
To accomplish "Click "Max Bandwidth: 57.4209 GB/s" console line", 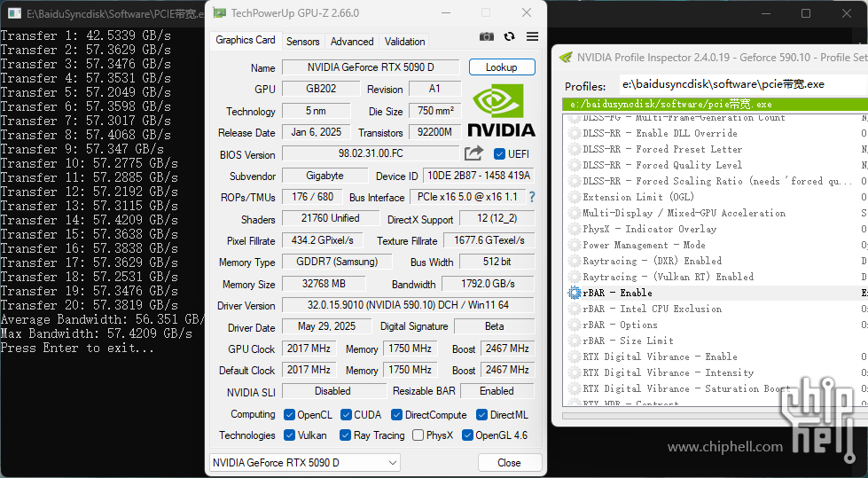I will tap(97, 333).
